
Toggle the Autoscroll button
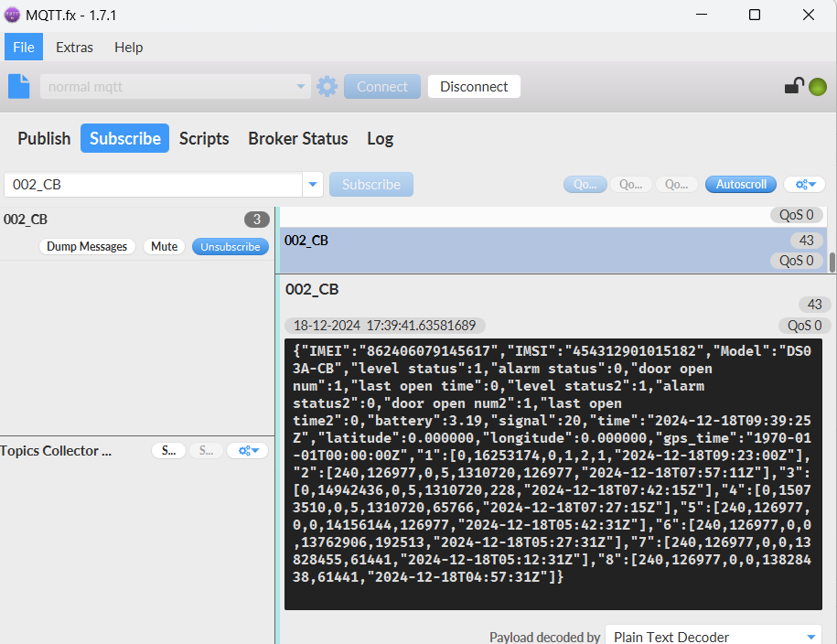[741, 184]
